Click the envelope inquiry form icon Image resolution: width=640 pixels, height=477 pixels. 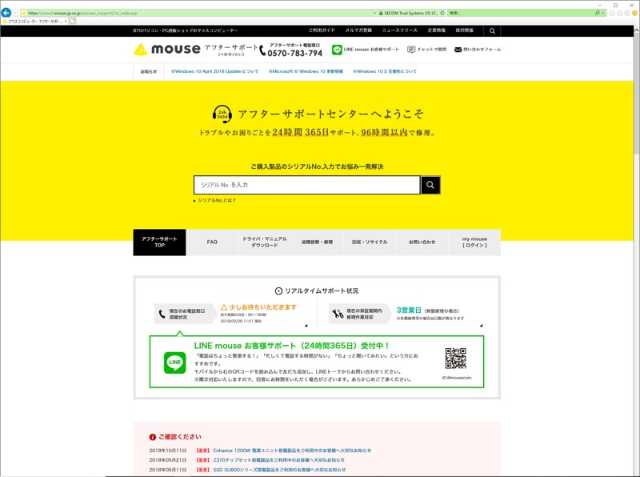458,49
